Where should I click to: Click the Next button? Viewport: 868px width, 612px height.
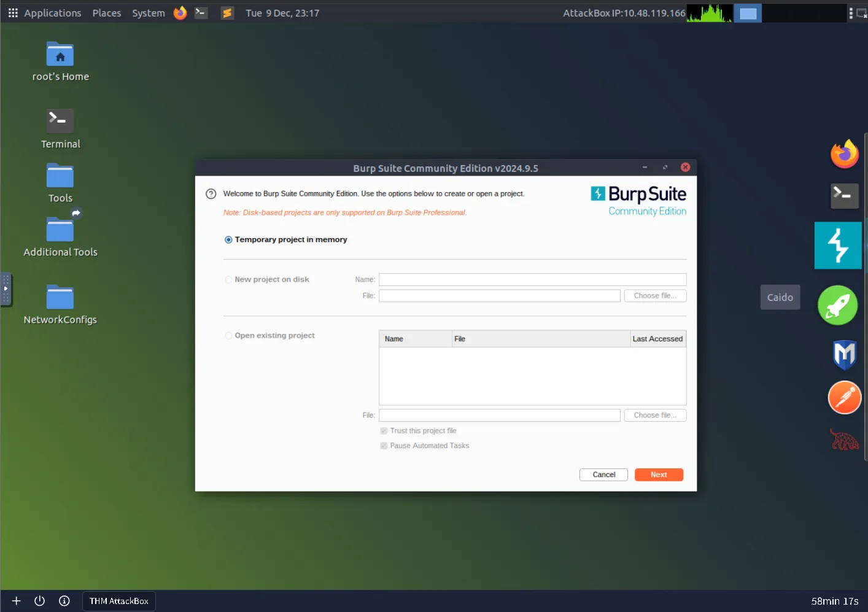(x=658, y=474)
